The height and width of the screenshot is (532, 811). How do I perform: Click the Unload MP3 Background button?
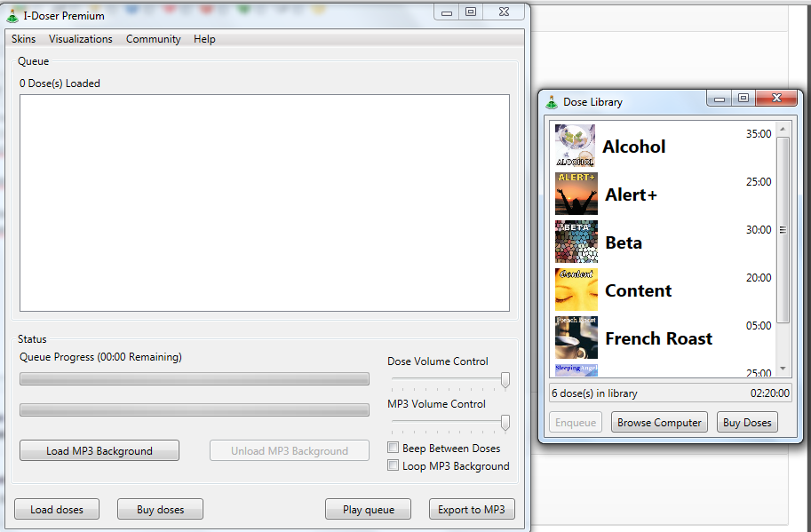pos(290,450)
